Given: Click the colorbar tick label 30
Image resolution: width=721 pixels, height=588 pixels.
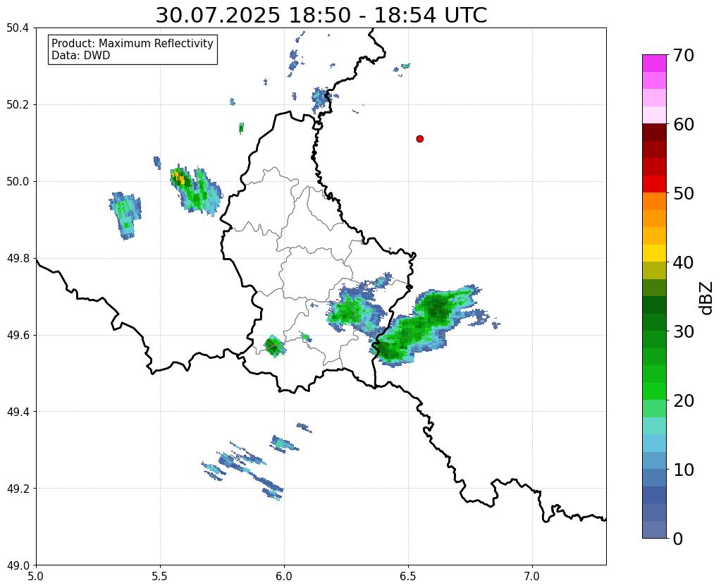Looking at the screenshot, I should [x=683, y=331].
